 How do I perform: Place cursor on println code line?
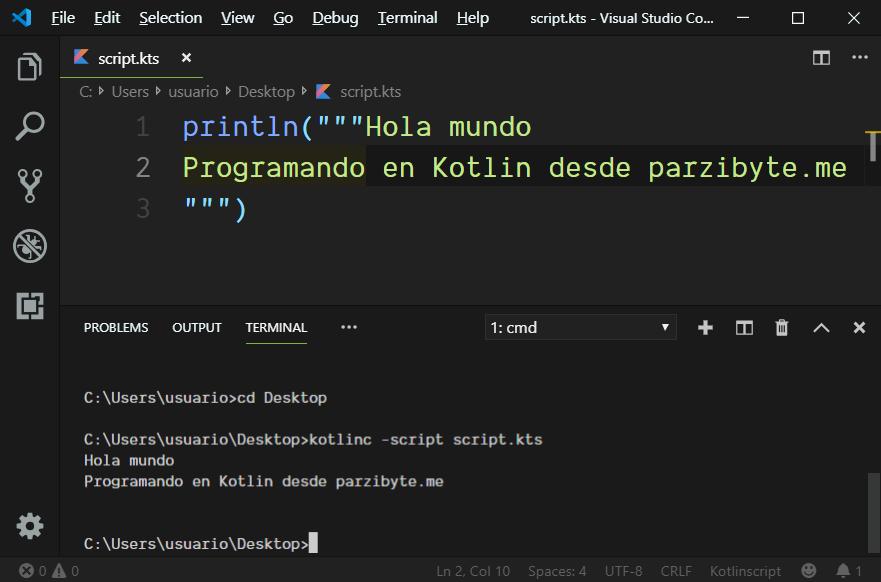pyautogui.click(x=357, y=127)
